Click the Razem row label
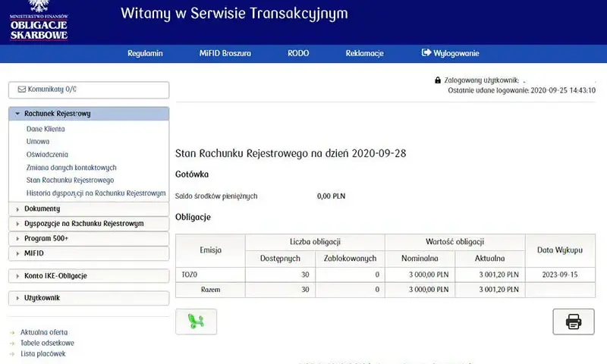Viewport: 607px width, 364px height. coord(210,290)
